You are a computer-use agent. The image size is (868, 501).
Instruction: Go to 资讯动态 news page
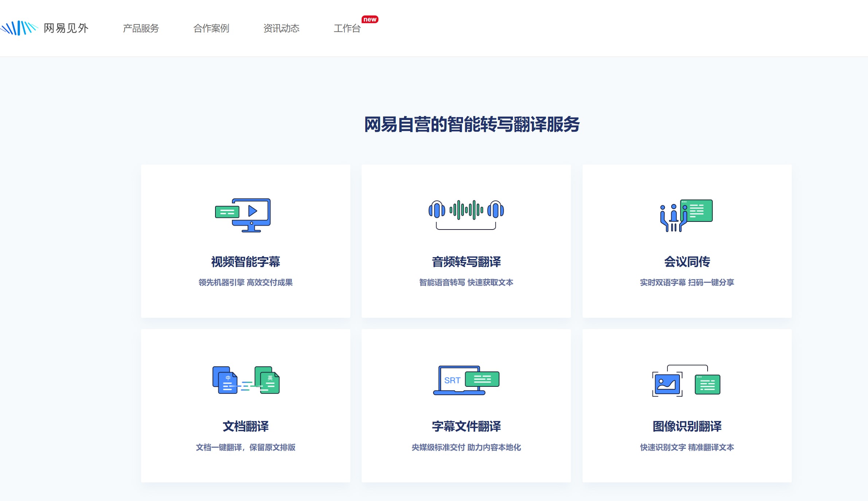click(281, 28)
